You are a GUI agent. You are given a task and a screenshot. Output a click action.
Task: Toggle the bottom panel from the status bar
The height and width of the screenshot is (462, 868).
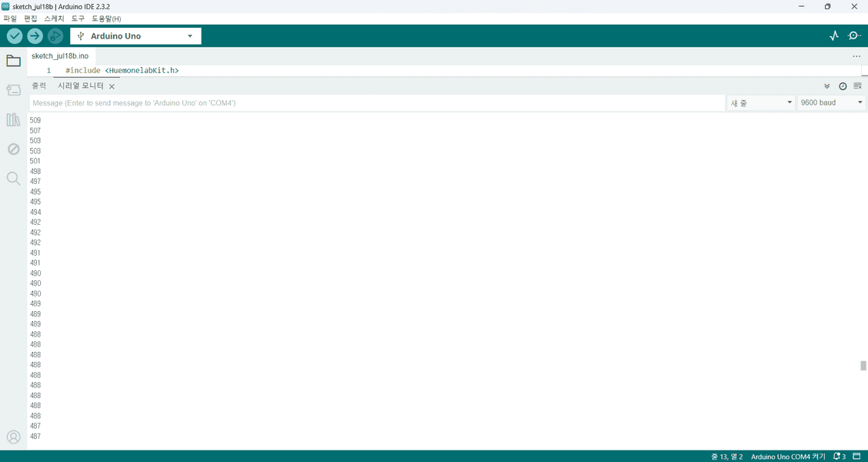tap(856, 457)
